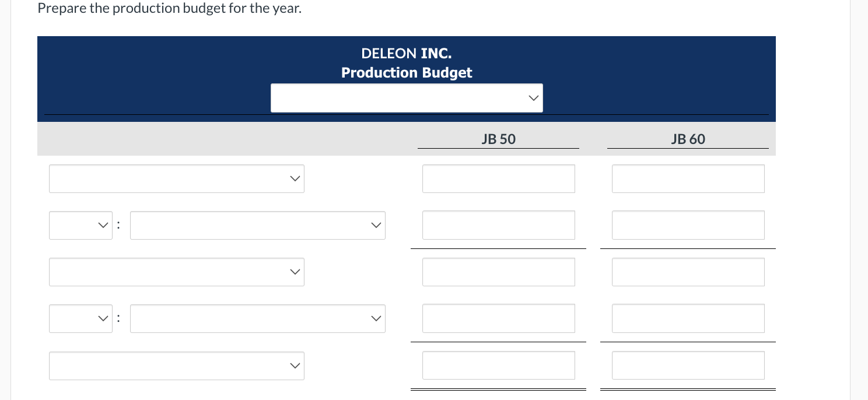Click the chevron icon on the bottom row dropdown

pyautogui.click(x=295, y=366)
